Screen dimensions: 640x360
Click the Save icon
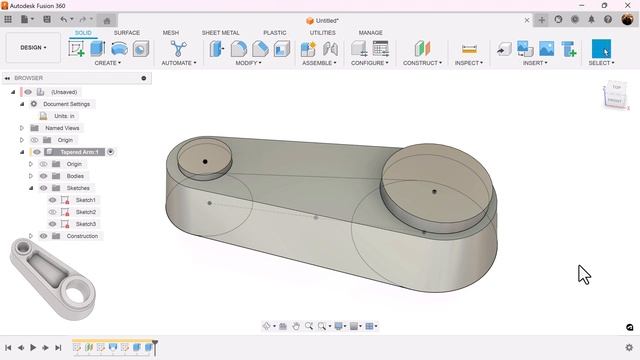tap(47, 19)
